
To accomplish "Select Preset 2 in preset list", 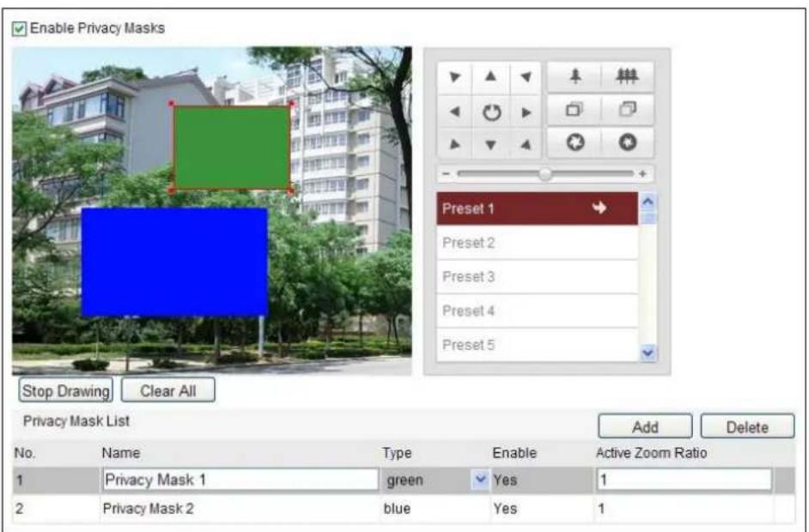I will (x=537, y=242).
